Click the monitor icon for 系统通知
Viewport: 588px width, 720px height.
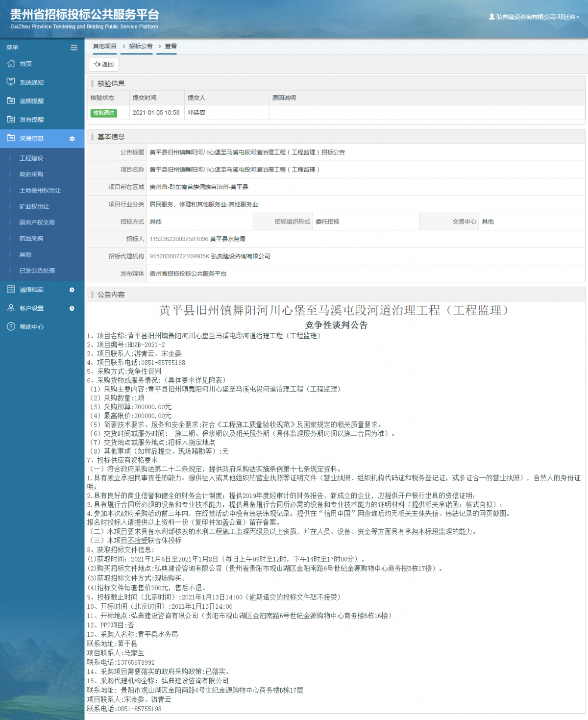tap(11, 82)
